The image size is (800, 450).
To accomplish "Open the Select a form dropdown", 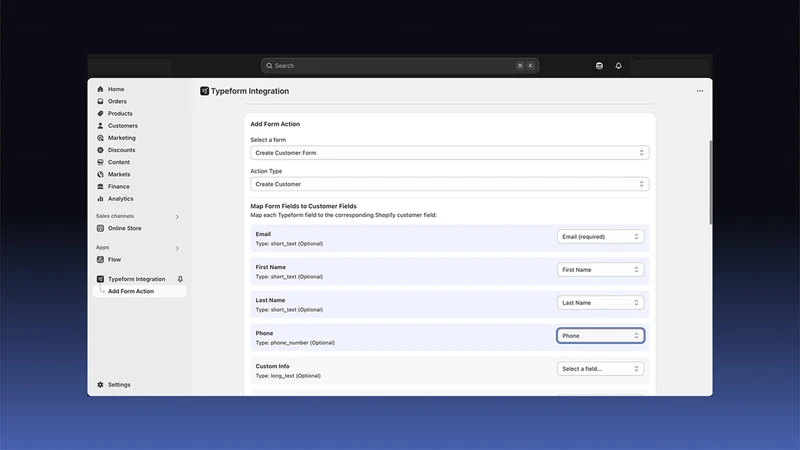I will [449, 153].
